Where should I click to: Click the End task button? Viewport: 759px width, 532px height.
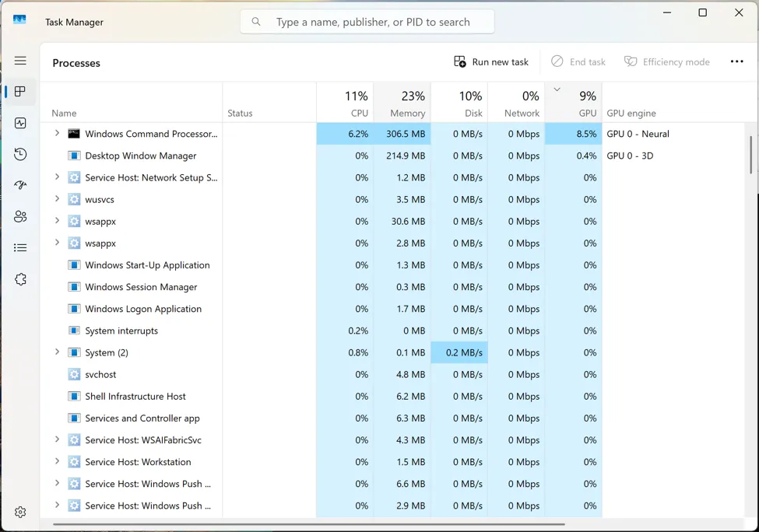578,62
